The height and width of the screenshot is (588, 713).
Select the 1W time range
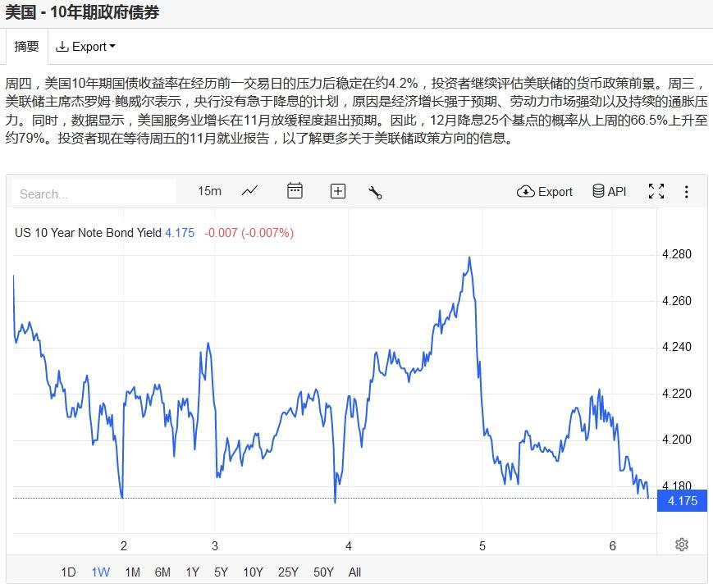100,572
